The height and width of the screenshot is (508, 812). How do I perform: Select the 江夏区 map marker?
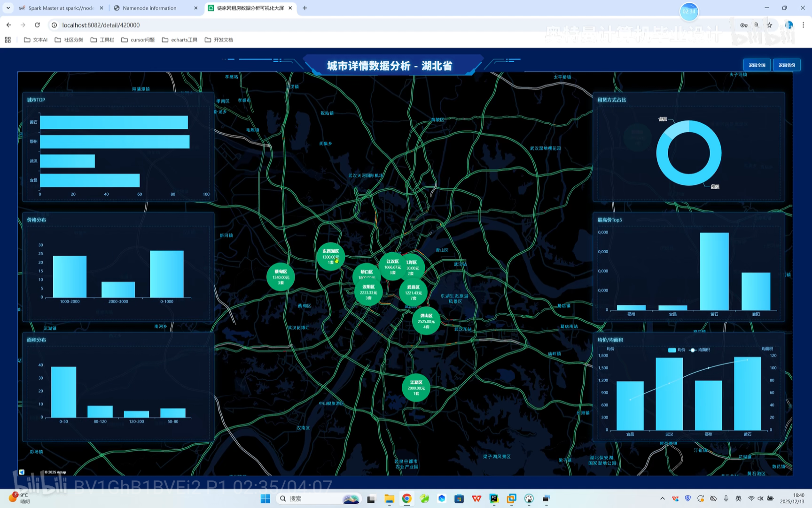tap(416, 388)
